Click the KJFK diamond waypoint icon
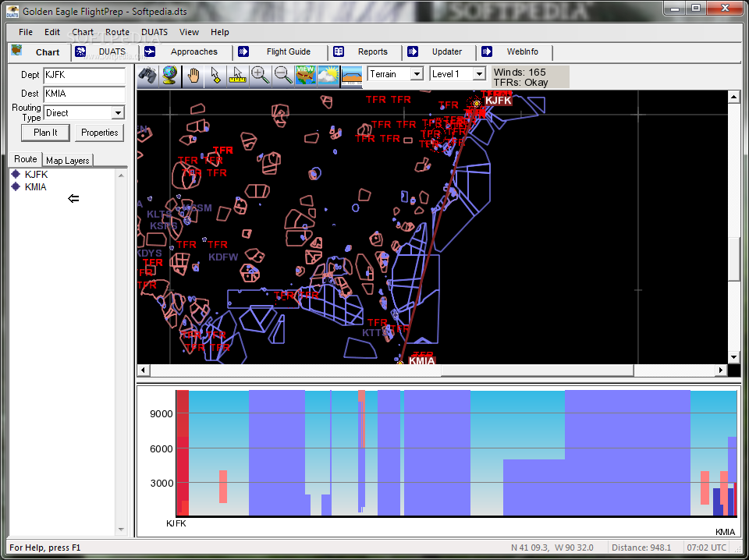 click(16, 174)
